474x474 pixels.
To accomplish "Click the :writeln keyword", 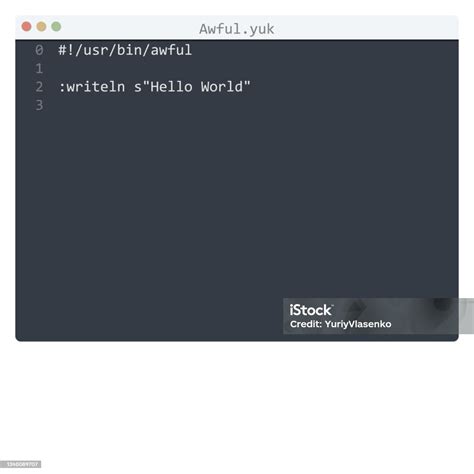I will click(92, 87).
